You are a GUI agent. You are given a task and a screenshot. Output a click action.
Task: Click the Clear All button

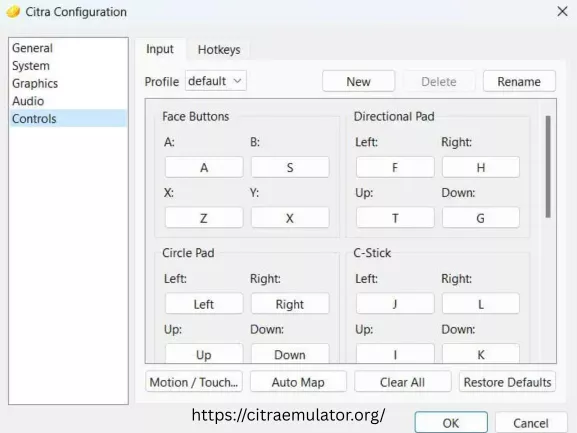pos(403,382)
